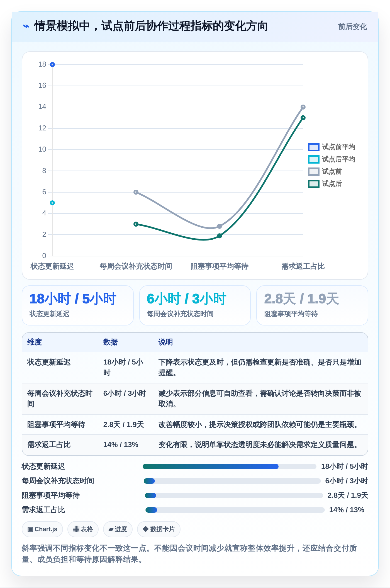Click the 每周会议补充状态时间 progress bar
This screenshot has height=588, width=390.
pos(232,481)
